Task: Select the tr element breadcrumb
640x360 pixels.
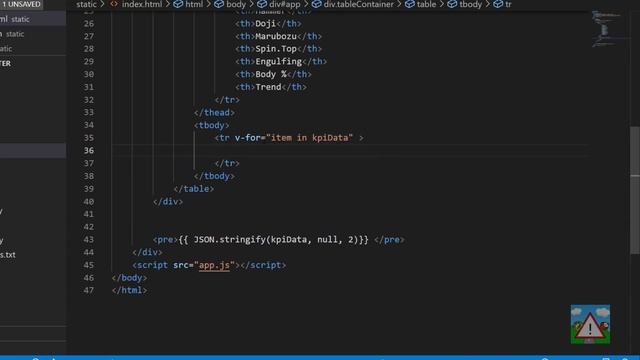Action: point(502,4)
